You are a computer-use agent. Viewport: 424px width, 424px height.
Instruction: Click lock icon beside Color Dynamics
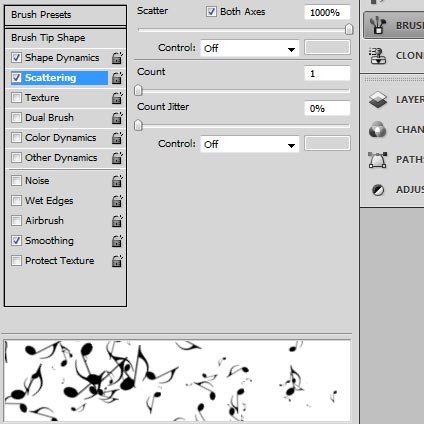click(x=117, y=138)
